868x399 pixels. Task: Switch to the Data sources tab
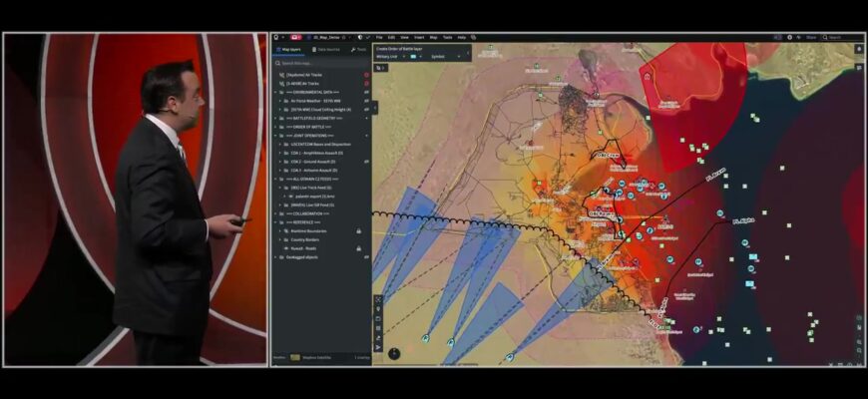[326, 49]
